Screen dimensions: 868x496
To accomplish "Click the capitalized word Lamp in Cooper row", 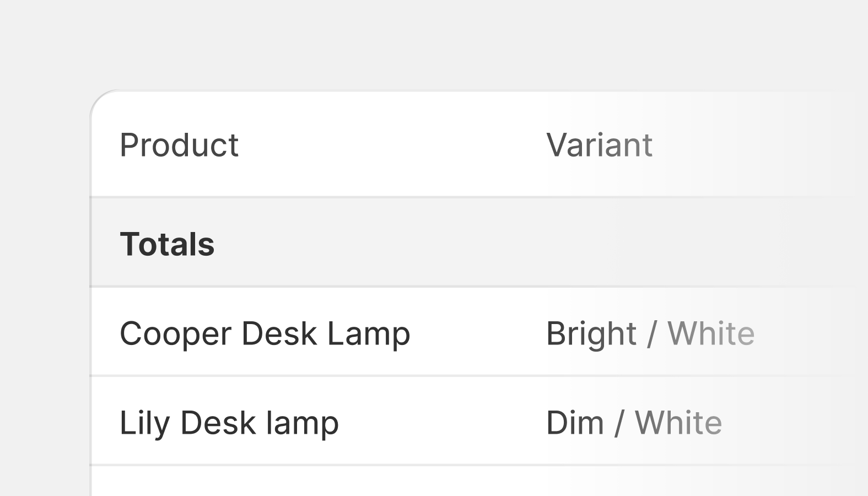I will (369, 334).
